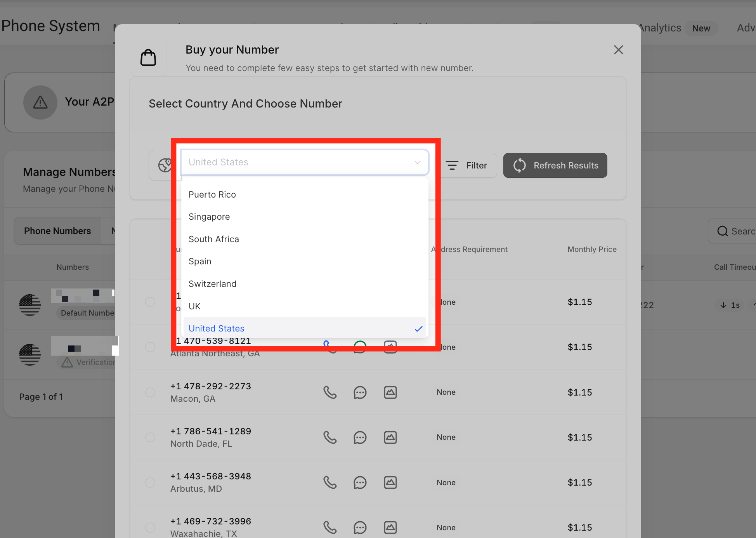756x538 pixels.
Task: Close the Buy your Number dialog
Action: click(618, 50)
